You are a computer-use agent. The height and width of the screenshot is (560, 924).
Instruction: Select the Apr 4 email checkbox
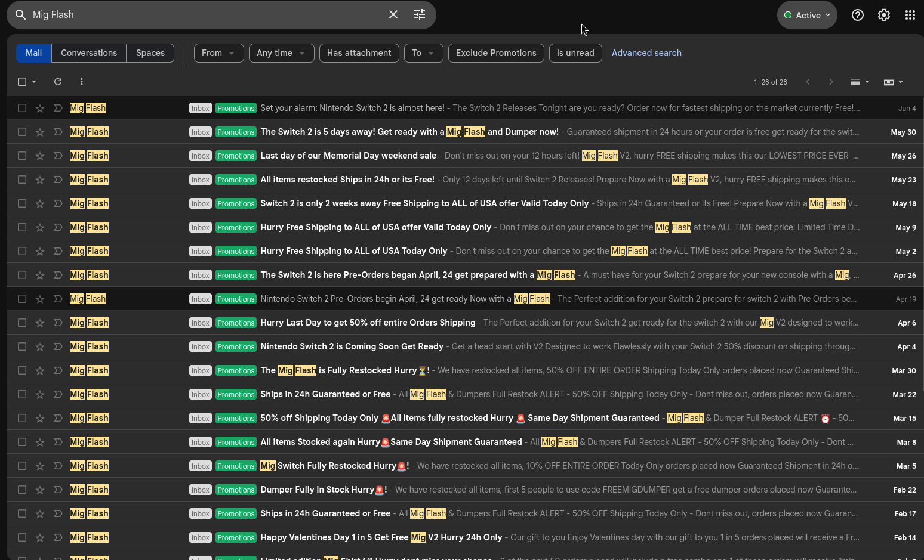(x=22, y=346)
